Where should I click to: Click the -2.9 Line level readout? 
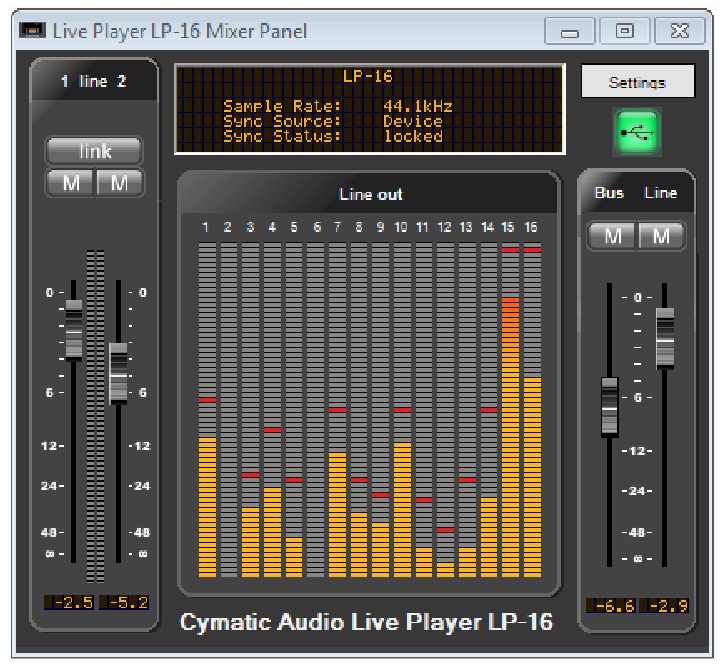click(664, 605)
